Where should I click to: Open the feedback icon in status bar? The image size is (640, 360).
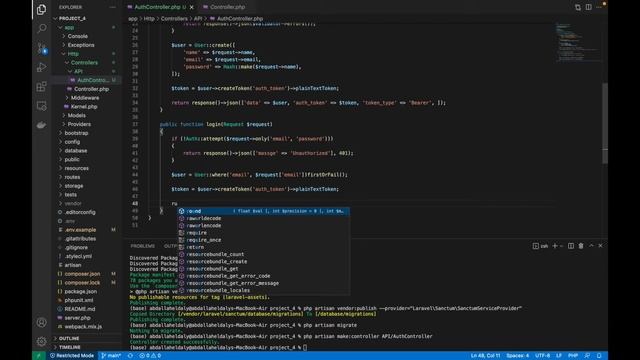tap(587, 356)
